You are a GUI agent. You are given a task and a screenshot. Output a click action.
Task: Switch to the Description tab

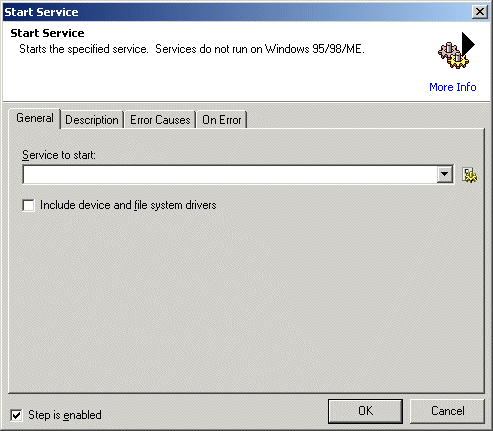92,120
